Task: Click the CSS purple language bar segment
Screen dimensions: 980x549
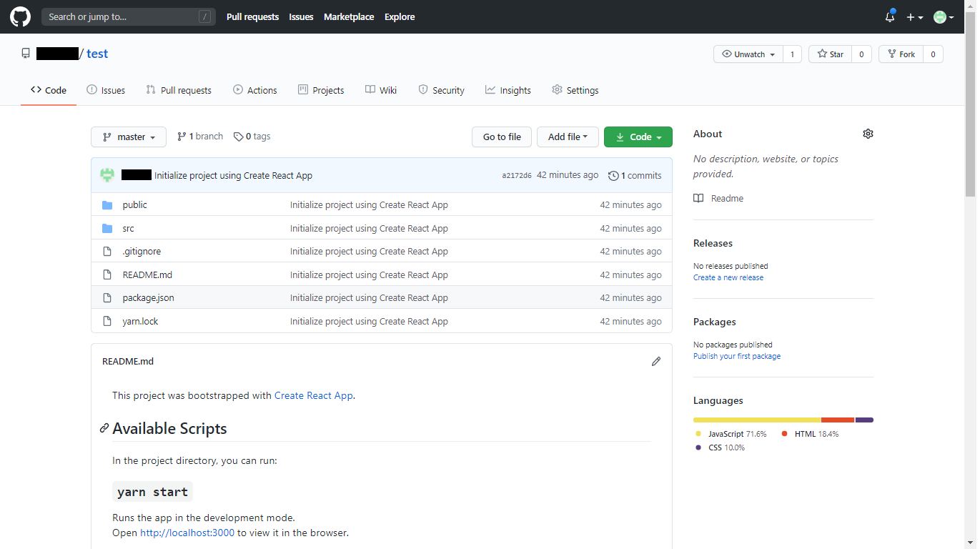Action: tap(864, 420)
